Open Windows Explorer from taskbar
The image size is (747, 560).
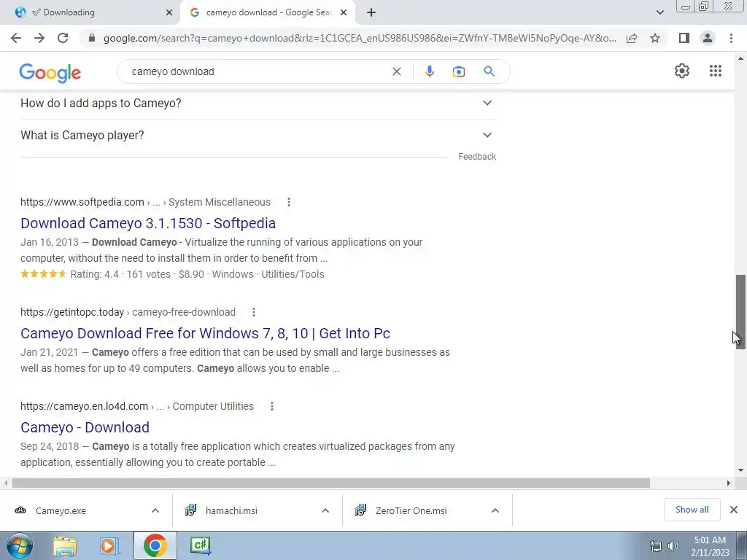(65, 545)
